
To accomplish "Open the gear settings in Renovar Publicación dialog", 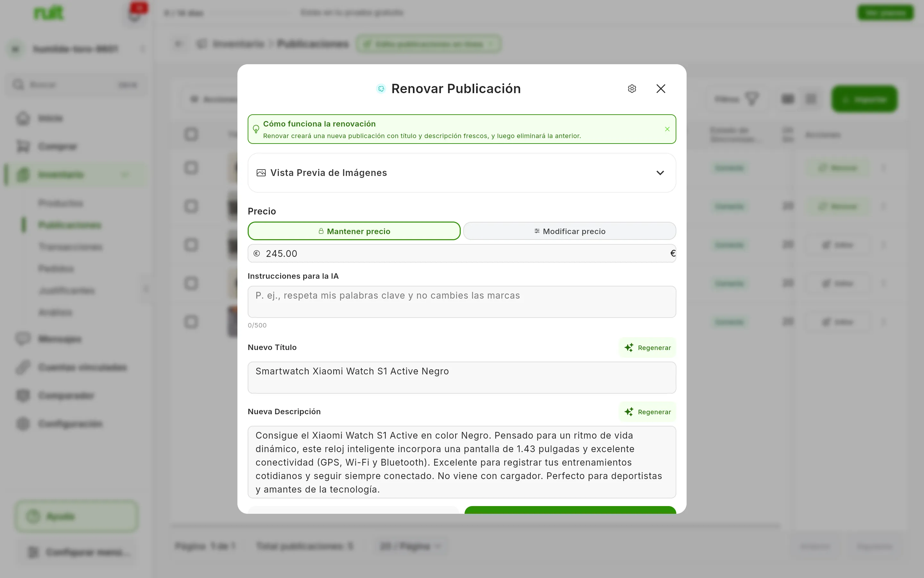I will click(632, 89).
